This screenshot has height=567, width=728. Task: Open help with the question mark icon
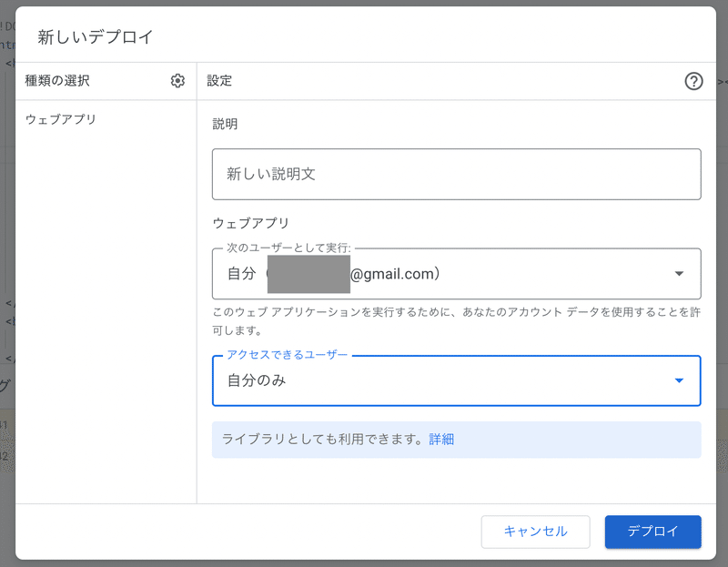coord(693,81)
